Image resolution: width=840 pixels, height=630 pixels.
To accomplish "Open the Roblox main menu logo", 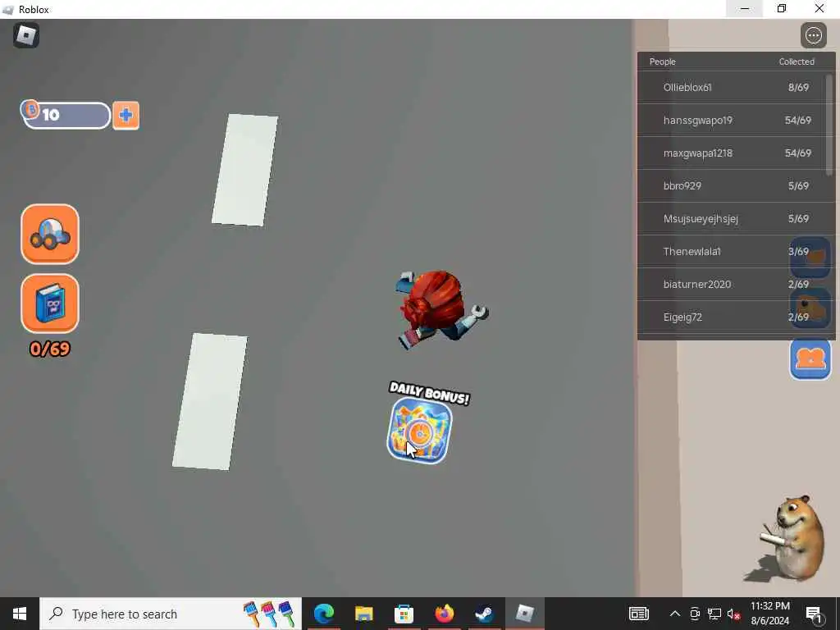I will pyautogui.click(x=26, y=35).
